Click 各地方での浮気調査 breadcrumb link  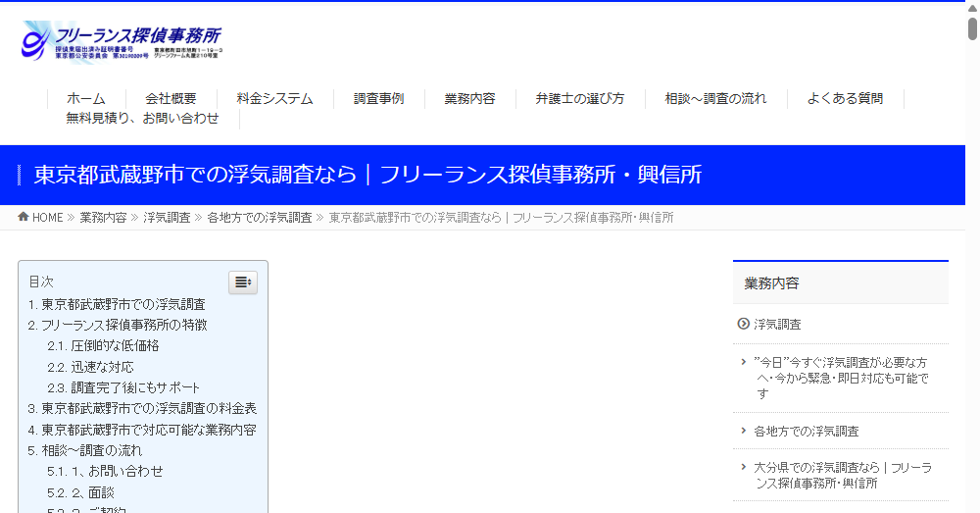pyautogui.click(x=259, y=218)
